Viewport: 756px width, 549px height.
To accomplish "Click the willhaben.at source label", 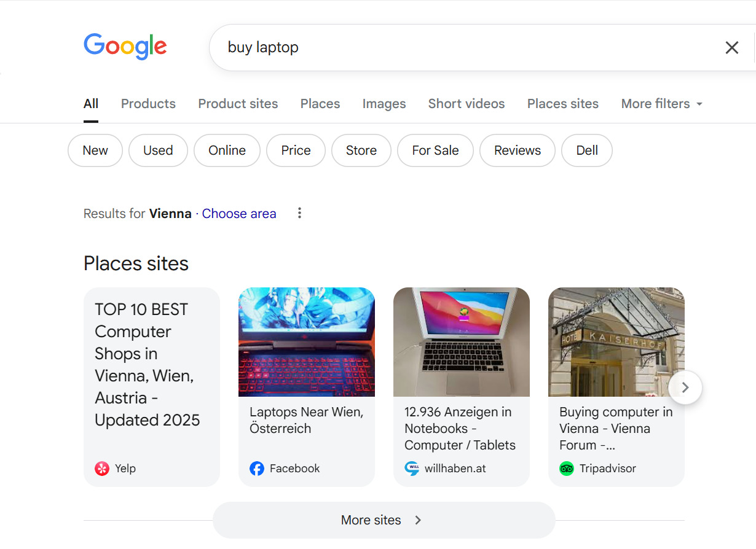I will (455, 469).
